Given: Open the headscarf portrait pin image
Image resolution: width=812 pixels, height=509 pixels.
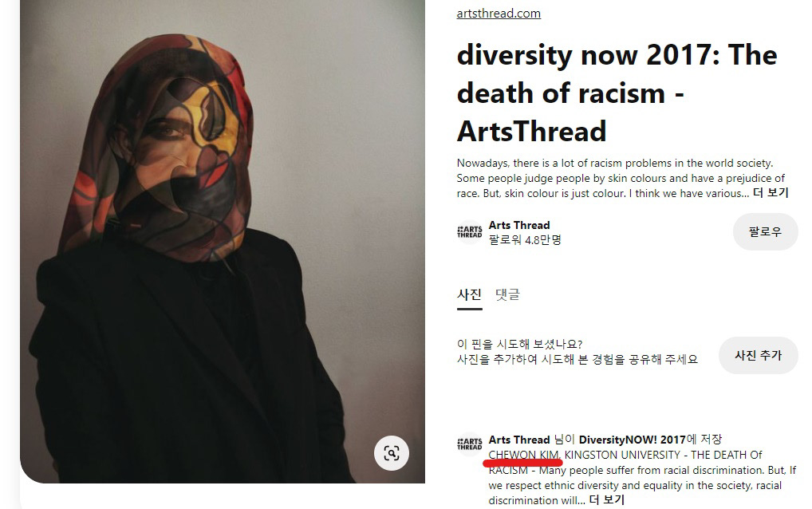Looking at the screenshot, I should [223, 241].
